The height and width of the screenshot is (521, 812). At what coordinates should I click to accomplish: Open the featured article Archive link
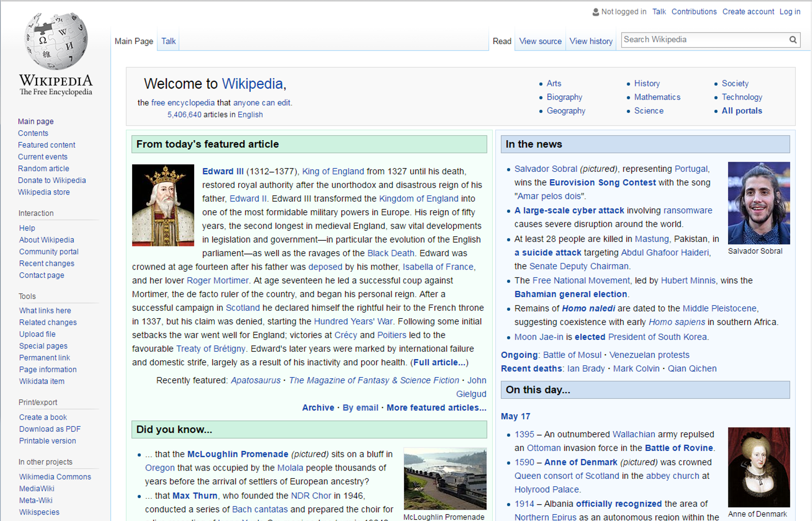pos(318,408)
